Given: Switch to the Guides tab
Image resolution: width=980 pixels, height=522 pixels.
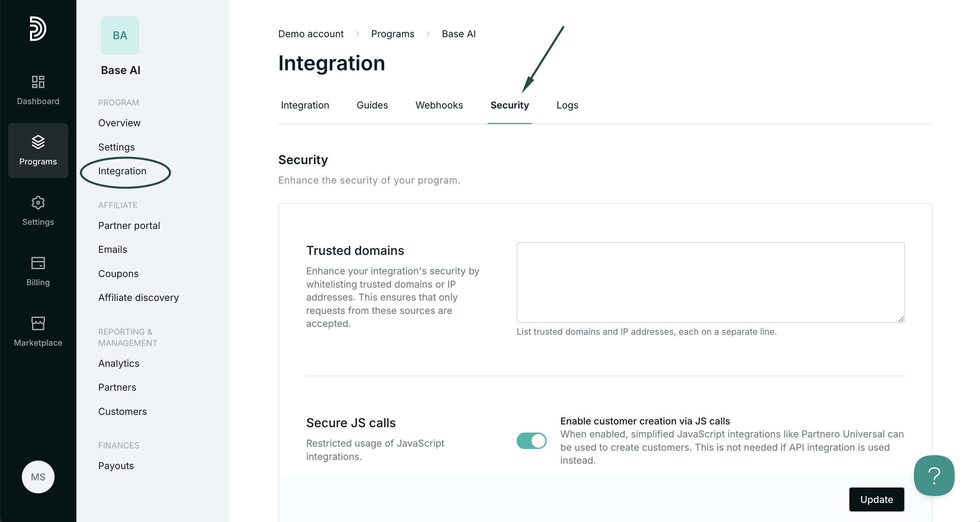Looking at the screenshot, I should tap(372, 105).
